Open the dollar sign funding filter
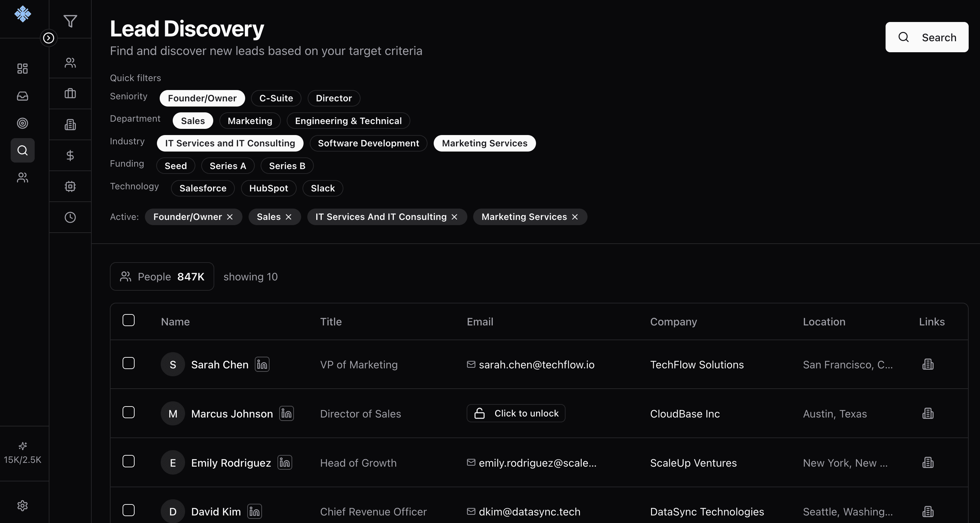Screen dimensions: 980x523 tap(70, 155)
